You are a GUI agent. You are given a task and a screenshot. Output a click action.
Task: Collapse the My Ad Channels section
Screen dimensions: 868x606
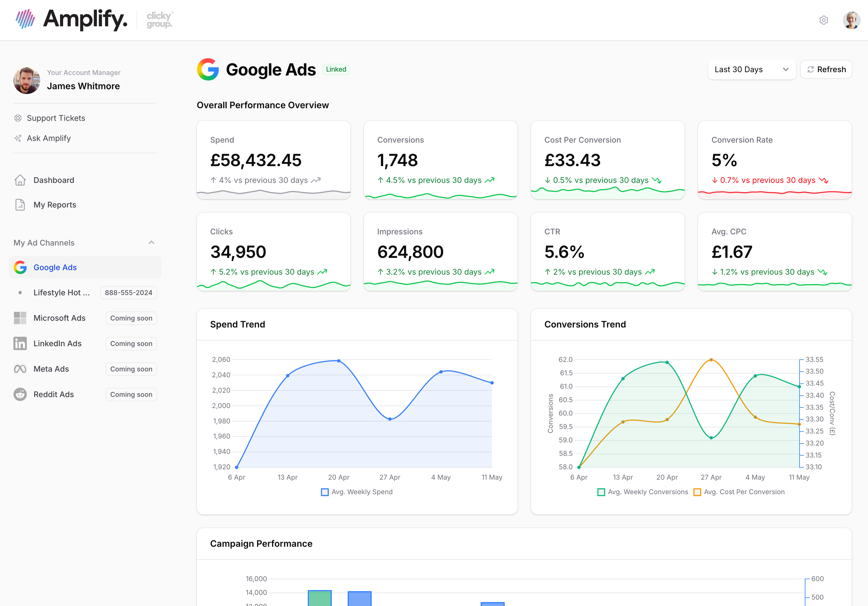[151, 242]
